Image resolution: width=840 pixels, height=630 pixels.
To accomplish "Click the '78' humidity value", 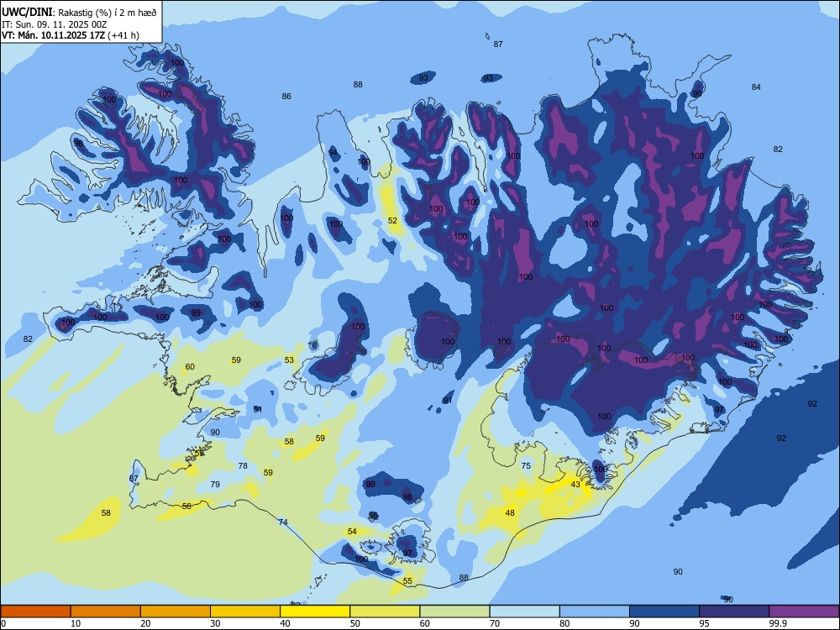I will (x=243, y=465).
